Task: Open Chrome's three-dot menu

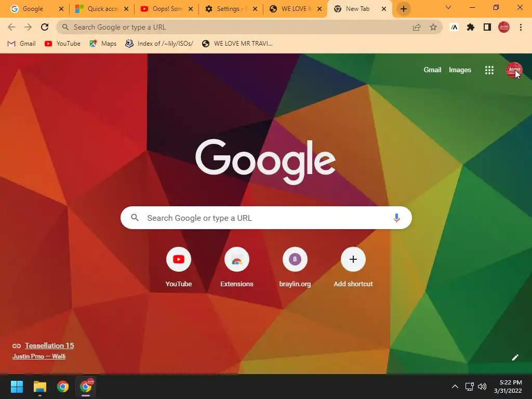Action: [521, 27]
